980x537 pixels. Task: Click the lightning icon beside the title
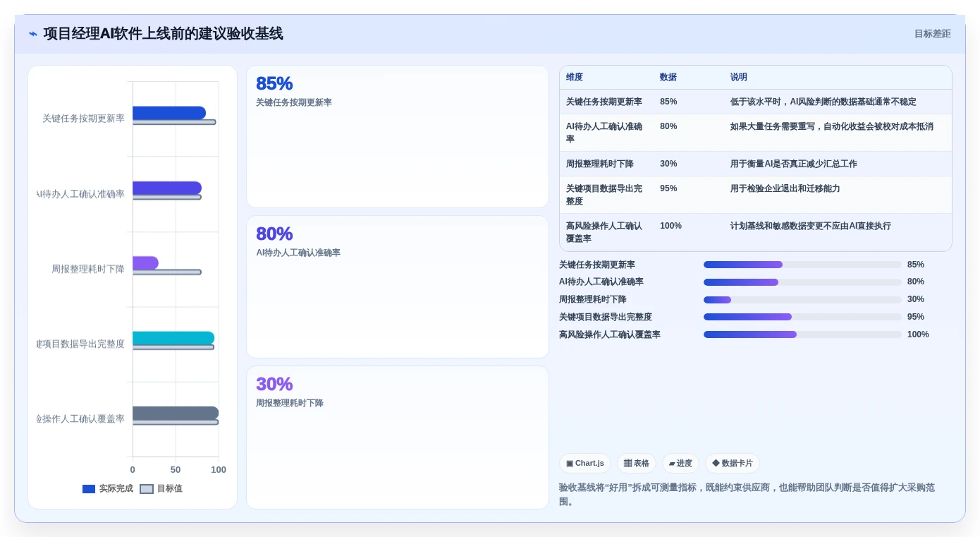[x=33, y=34]
